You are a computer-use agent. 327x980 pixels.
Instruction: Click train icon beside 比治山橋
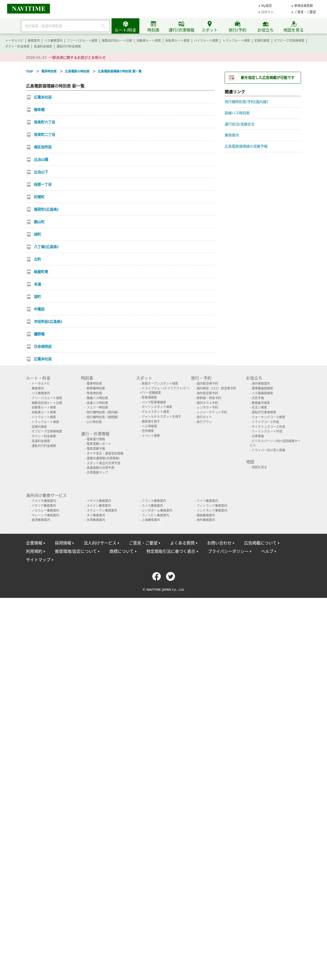[x=29, y=160]
